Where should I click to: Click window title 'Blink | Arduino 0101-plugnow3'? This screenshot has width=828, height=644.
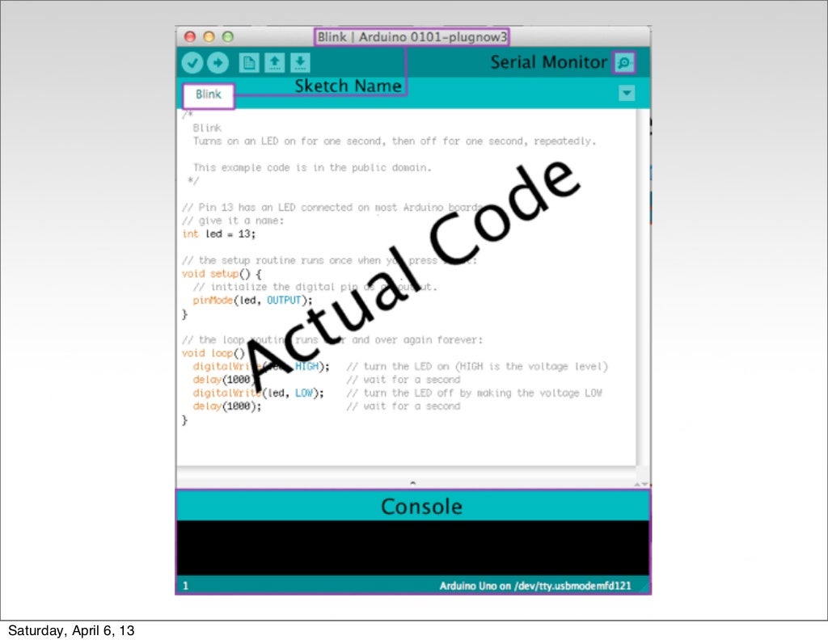(x=412, y=37)
